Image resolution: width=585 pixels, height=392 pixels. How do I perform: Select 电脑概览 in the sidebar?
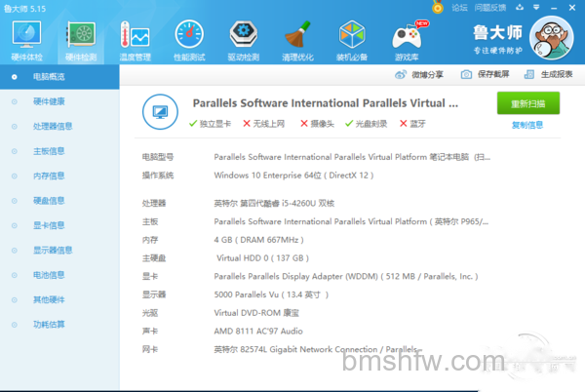(59, 77)
